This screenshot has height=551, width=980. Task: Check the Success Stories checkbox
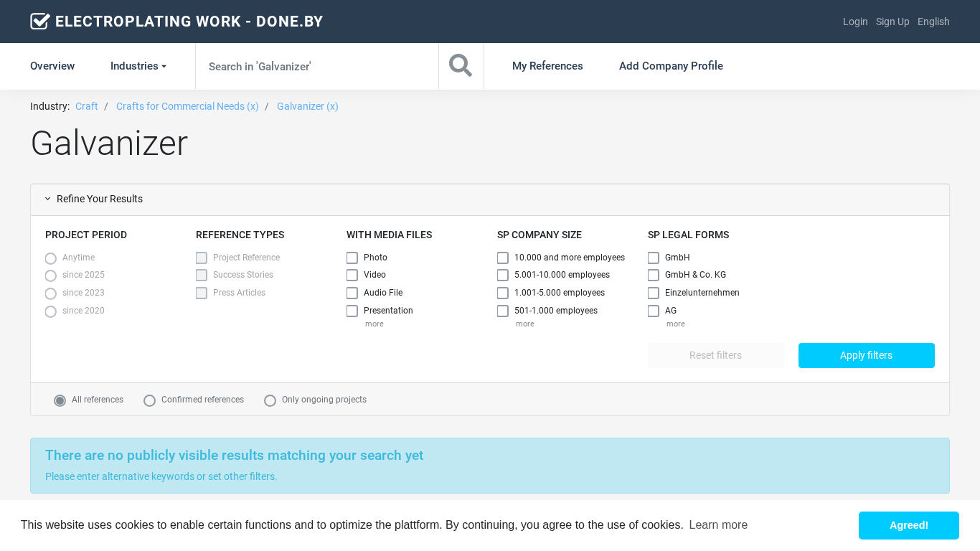click(202, 275)
